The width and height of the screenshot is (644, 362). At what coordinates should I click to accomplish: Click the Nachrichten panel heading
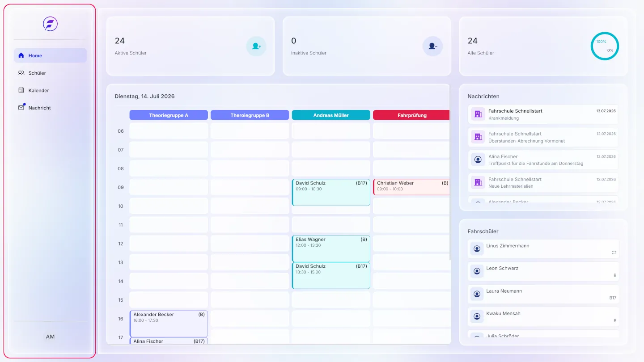[x=483, y=96]
